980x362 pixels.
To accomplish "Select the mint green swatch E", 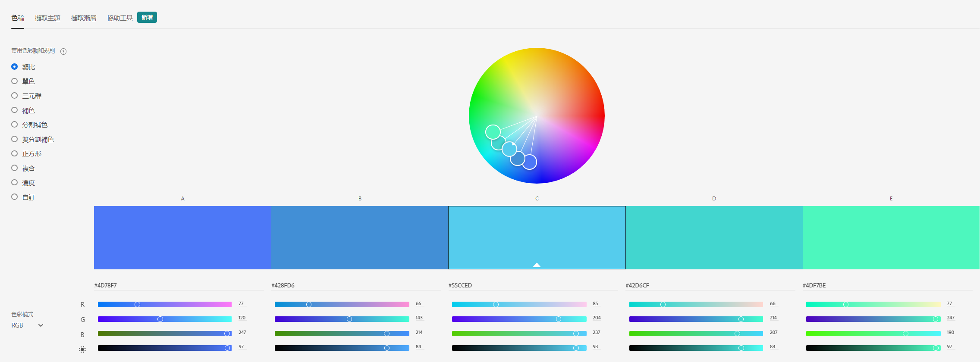I will [891, 237].
